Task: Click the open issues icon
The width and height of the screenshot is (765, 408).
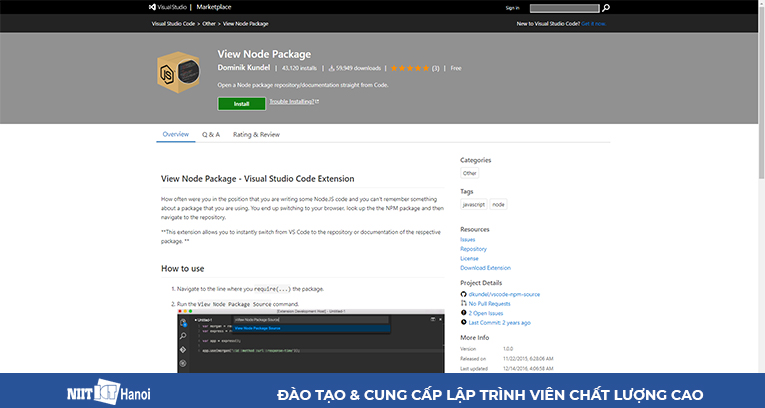Action: (x=463, y=313)
